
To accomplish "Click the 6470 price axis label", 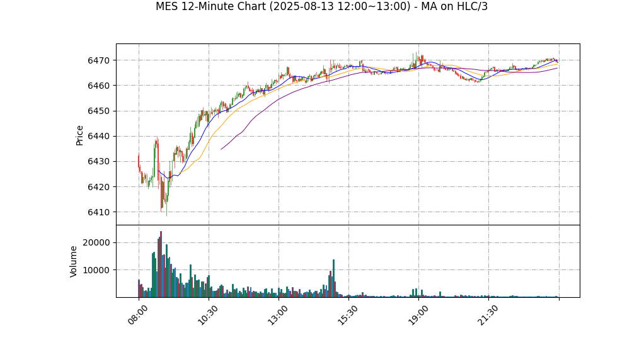I will (99, 60).
